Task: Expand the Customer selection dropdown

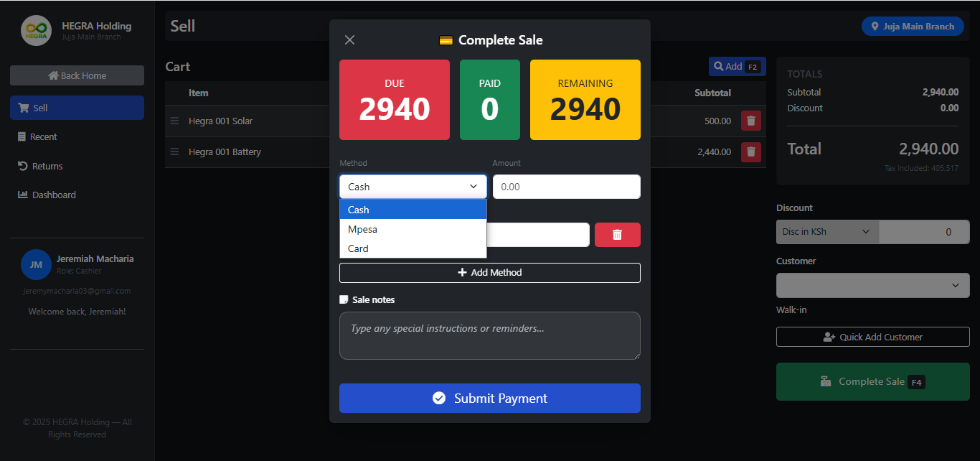Action: tap(872, 285)
